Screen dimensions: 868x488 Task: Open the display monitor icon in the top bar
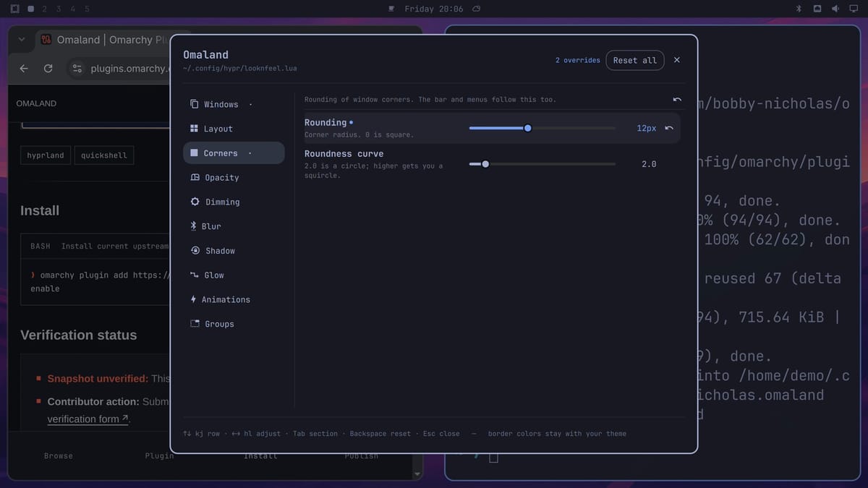[x=854, y=9]
